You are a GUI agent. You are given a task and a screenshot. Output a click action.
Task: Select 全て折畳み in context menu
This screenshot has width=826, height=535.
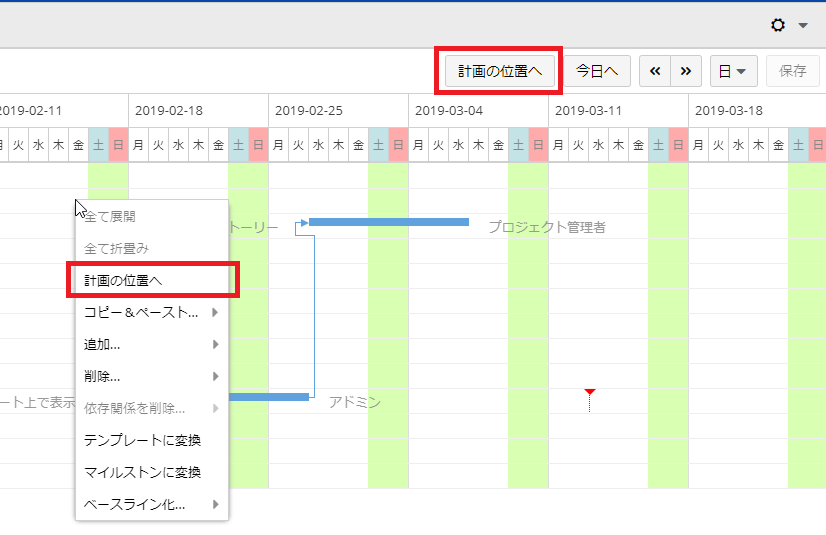152,249
